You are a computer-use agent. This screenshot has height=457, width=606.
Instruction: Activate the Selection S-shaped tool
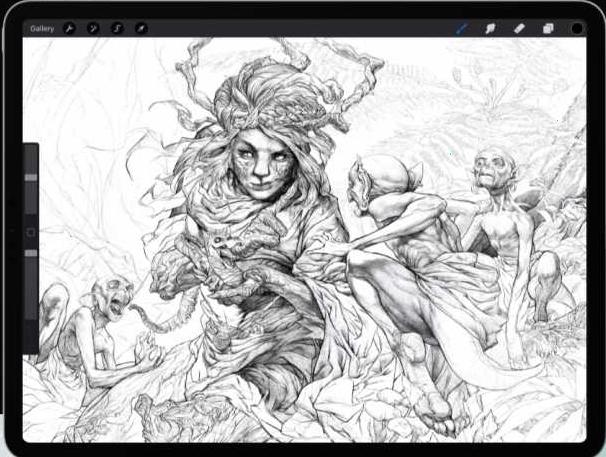[117, 28]
